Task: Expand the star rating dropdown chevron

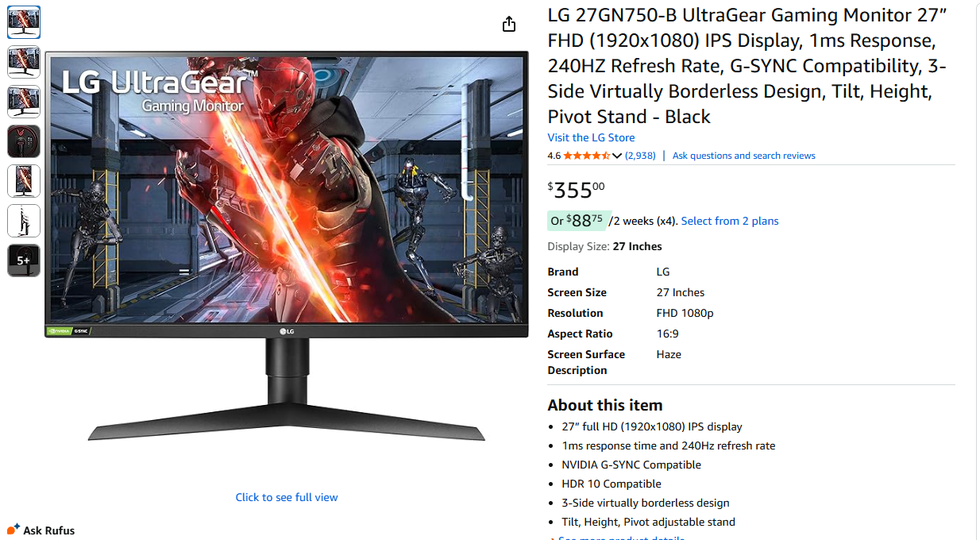Action: point(617,156)
